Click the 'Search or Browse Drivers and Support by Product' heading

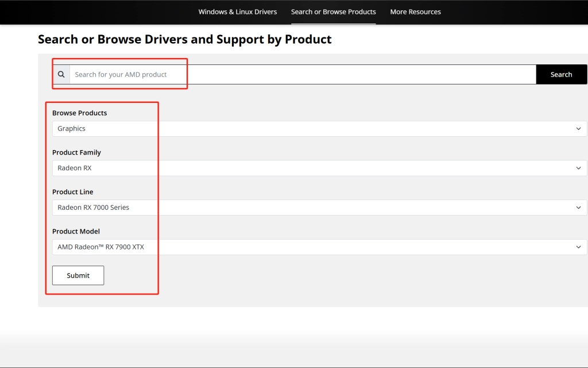click(184, 40)
